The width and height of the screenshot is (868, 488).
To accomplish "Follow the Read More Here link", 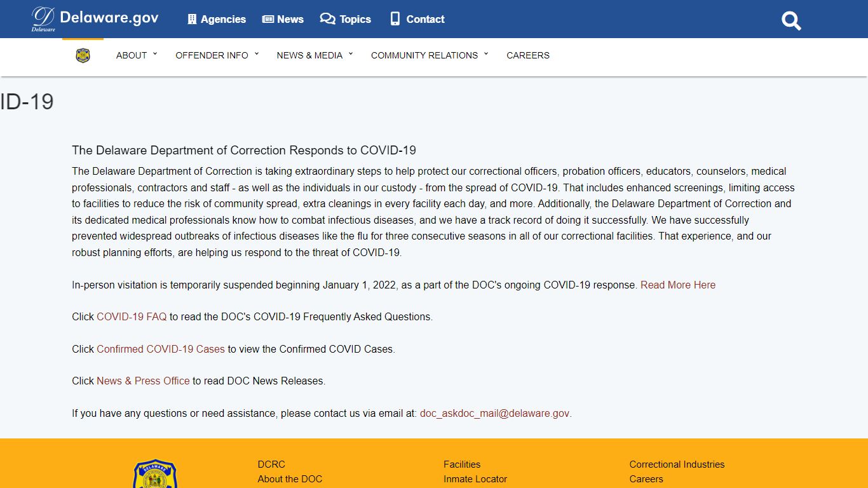I will (x=678, y=285).
